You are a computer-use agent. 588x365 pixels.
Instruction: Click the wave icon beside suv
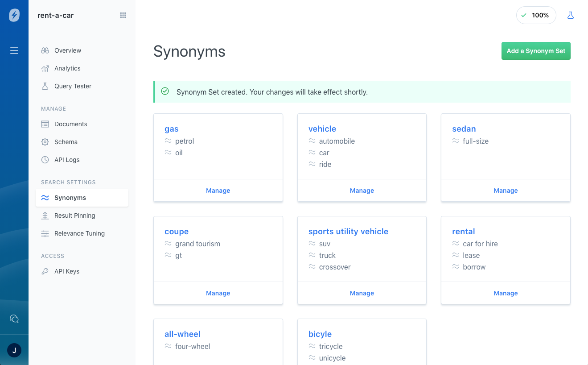312,243
